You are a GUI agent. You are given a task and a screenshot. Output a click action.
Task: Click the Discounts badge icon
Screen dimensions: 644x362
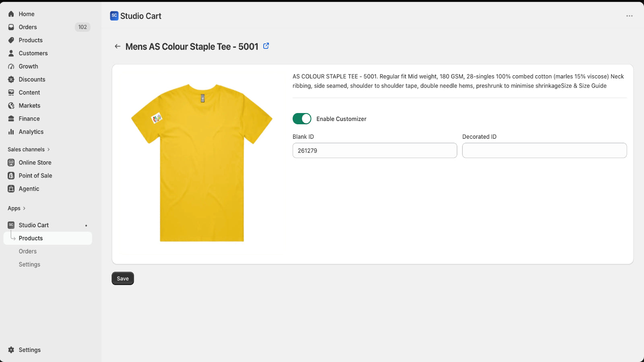pos(11,79)
